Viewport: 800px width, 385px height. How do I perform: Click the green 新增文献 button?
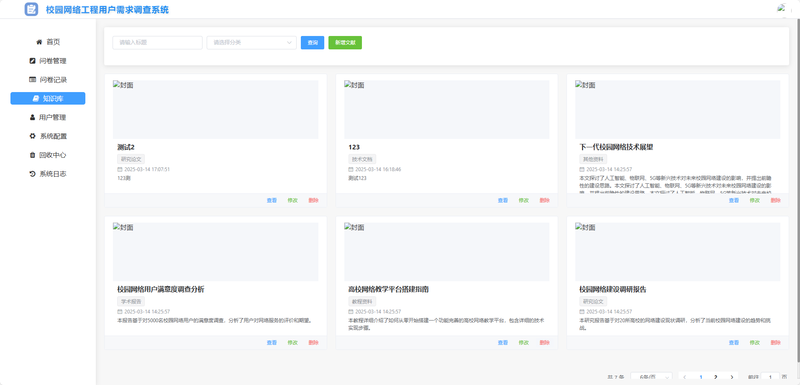click(x=345, y=43)
